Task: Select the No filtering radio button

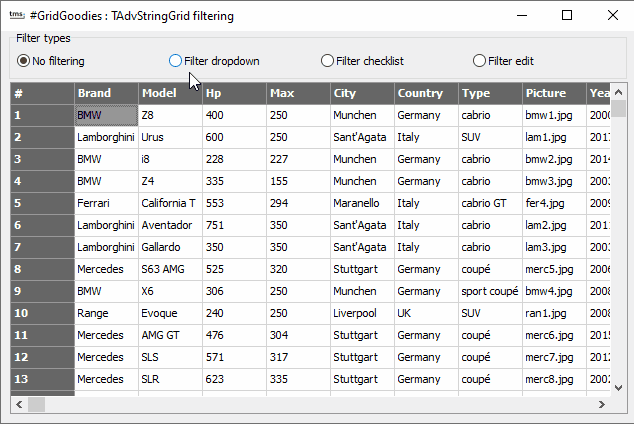Action: 51,61
